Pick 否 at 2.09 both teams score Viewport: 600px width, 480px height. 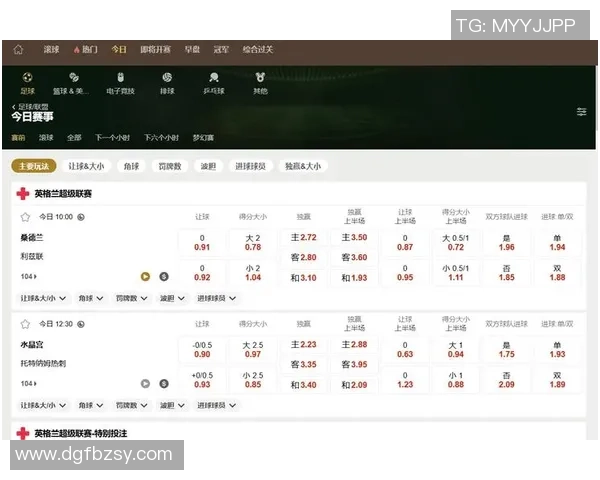click(506, 380)
